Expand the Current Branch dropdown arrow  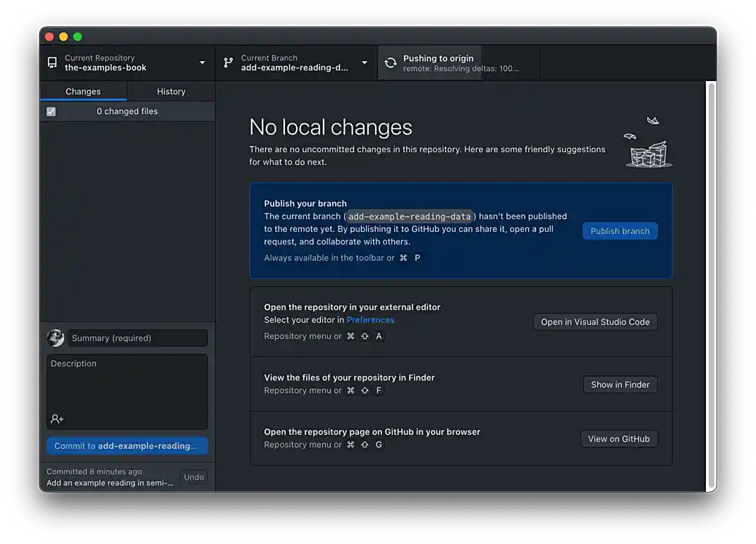[x=365, y=63]
